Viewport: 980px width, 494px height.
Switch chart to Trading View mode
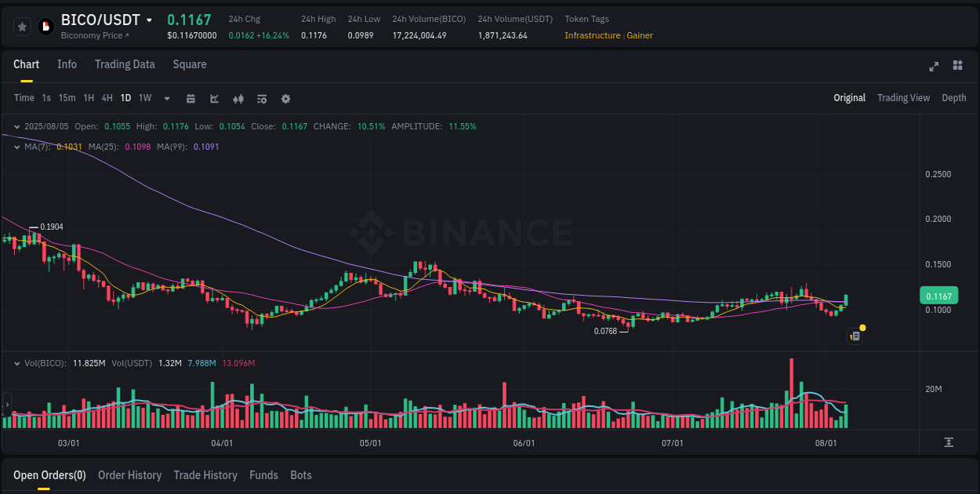[903, 98]
